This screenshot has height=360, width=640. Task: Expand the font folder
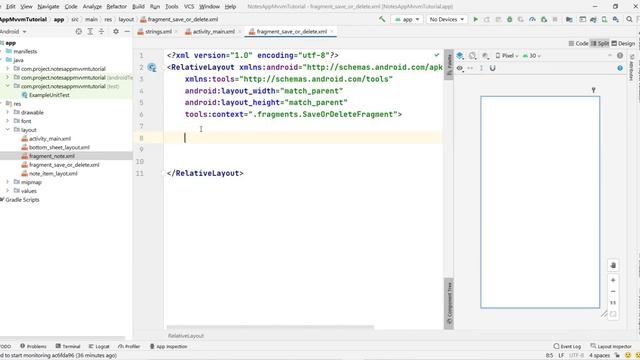[7, 121]
